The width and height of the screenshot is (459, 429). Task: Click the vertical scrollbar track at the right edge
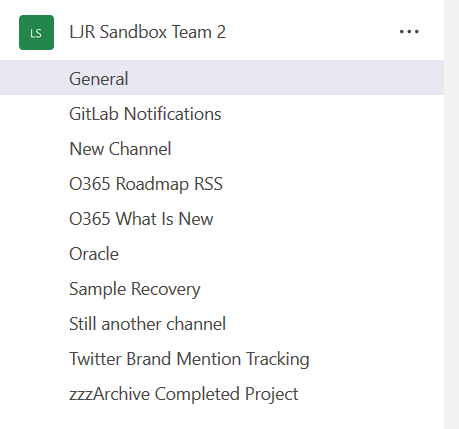[451, 214]
